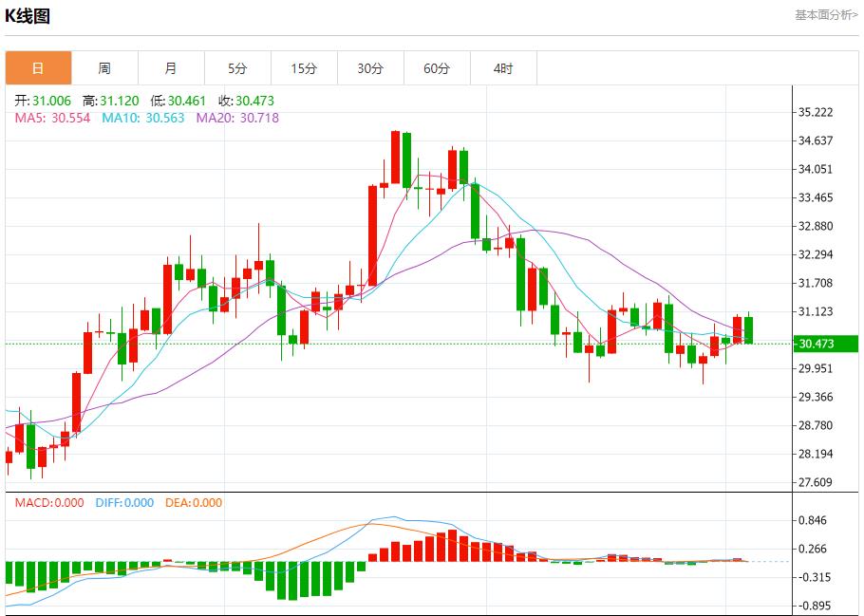Click the last green candlestick on the right
Image resolution: width=864 pixels, height=616 pixels.
749,329
